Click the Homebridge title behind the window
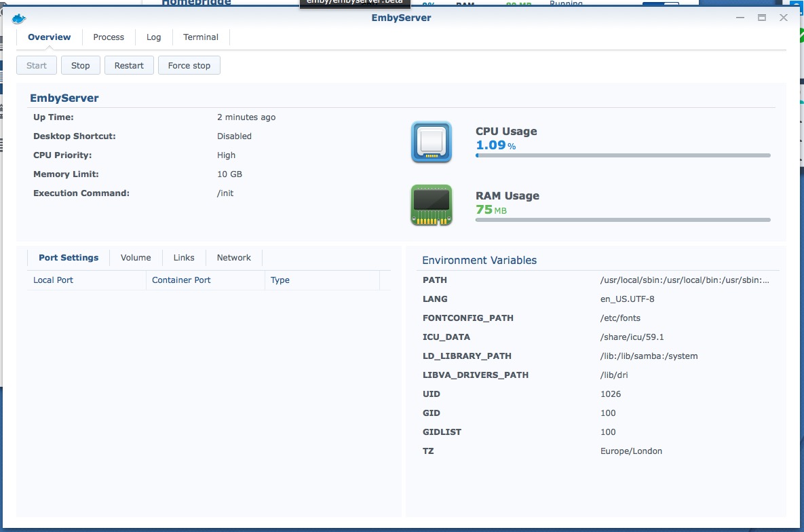The height and width of the screenshot is (532, 804). (x=195, y=3)
